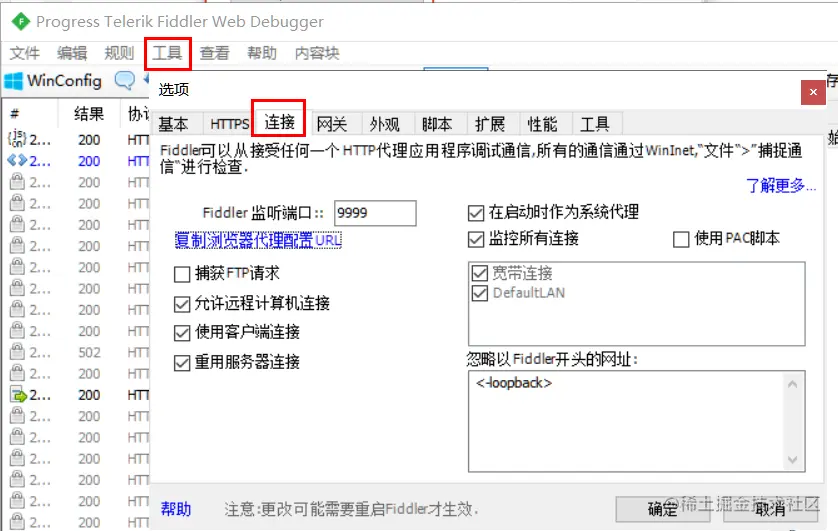The height and width of the screenshot is (531, 838).
Task: Close the 选项 dialog
Action: 813,92
